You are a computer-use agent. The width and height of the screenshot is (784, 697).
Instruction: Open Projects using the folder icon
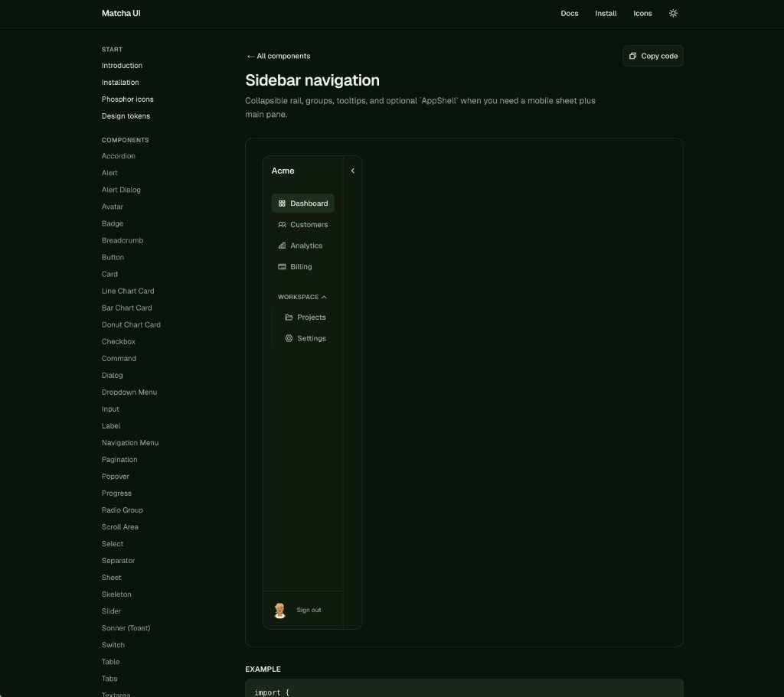pyautogui.click(x=289, y=317)
